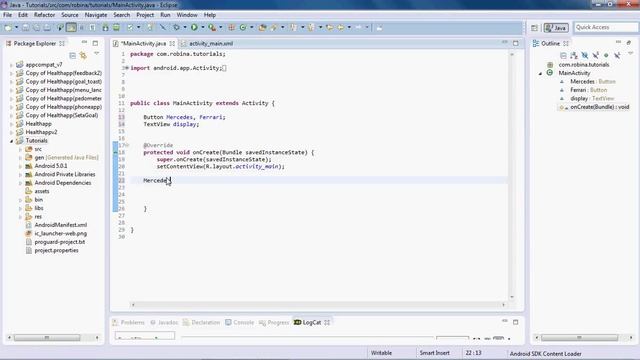This screenshot has height=360, width=640.
Task: Maximize the editor area
Action: pos(516,43)
